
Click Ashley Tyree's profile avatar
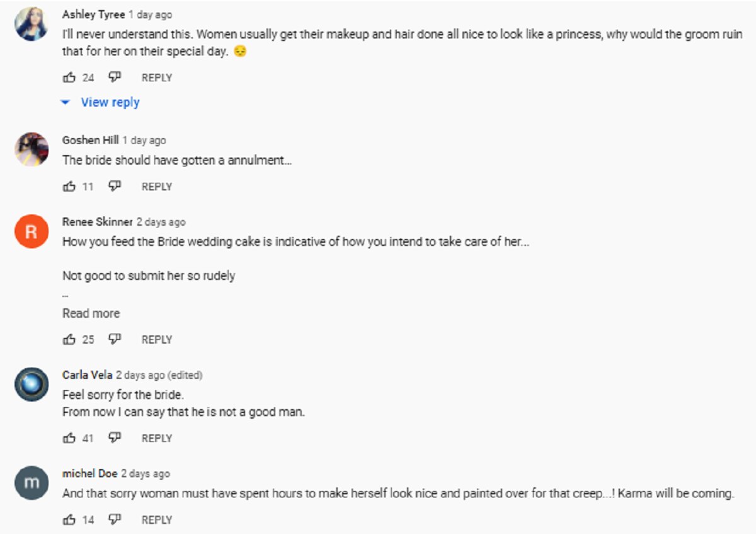click(x=31, y=25)
